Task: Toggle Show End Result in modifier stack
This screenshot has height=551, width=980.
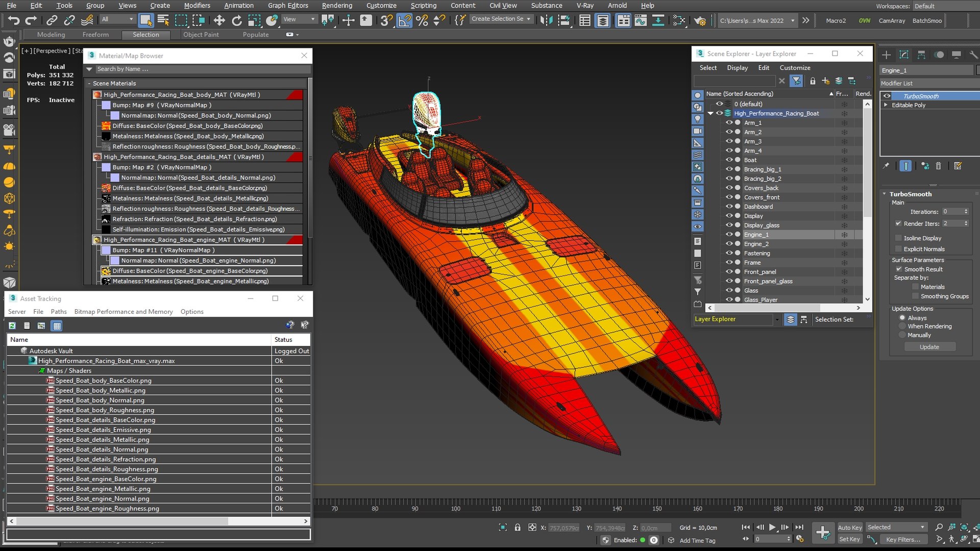Action: tap(905, 166)
